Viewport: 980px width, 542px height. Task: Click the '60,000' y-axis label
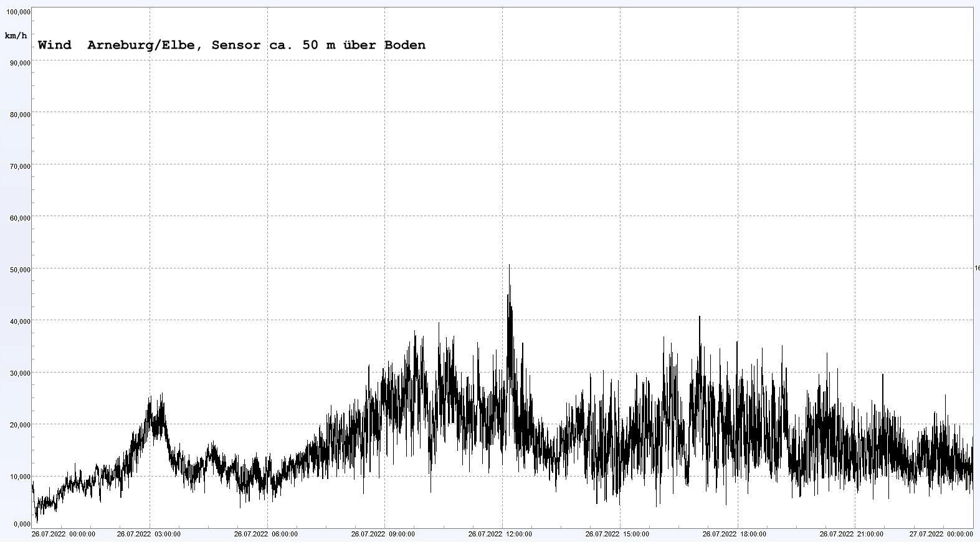tap(20, 217)
